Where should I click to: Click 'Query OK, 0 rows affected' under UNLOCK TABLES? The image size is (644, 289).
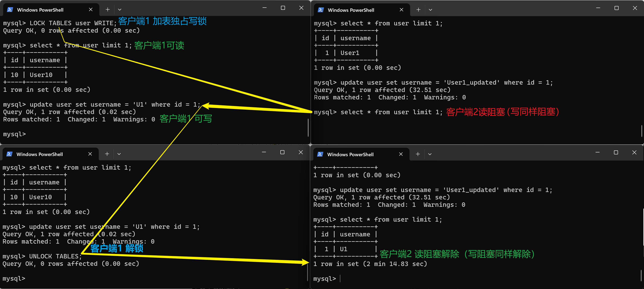click(x=71, y=264)
